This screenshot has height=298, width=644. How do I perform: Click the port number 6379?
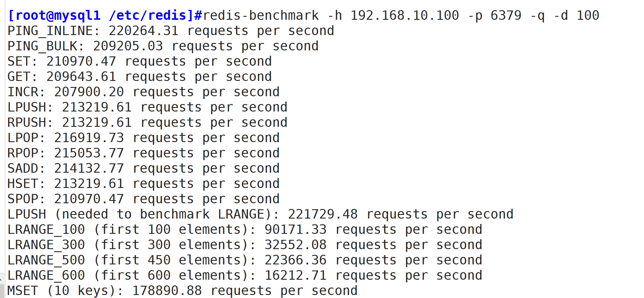[x=506, y=15]
